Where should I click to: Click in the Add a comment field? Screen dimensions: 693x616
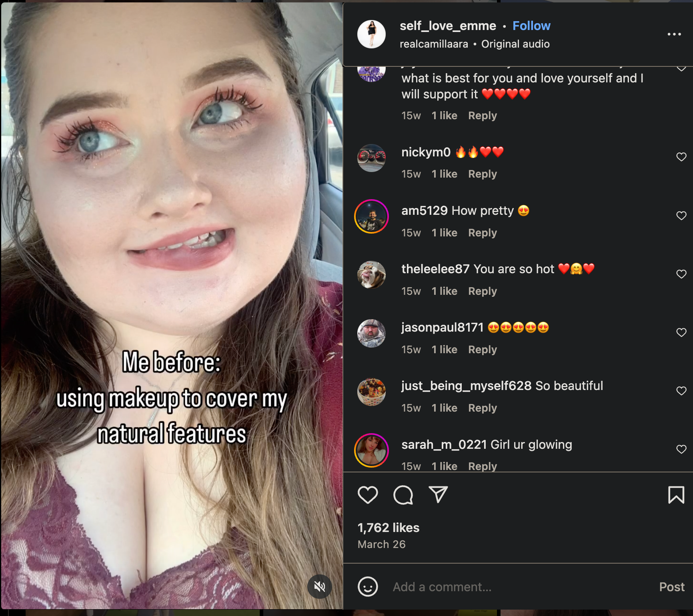520,587
